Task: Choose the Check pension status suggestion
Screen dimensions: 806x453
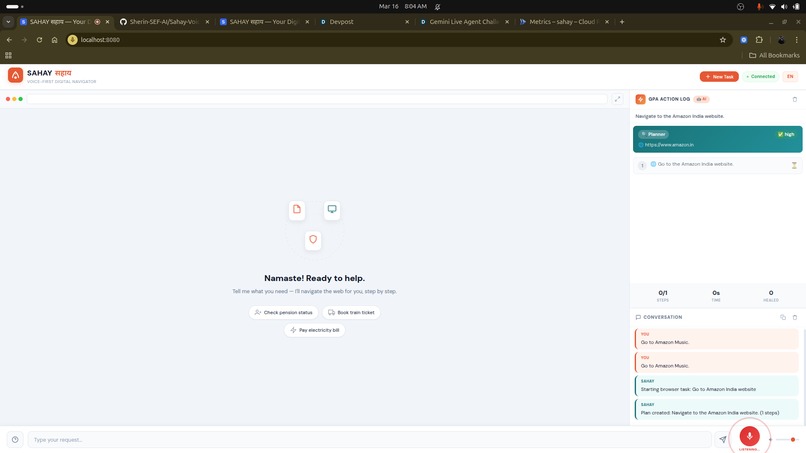Action: 283,313
